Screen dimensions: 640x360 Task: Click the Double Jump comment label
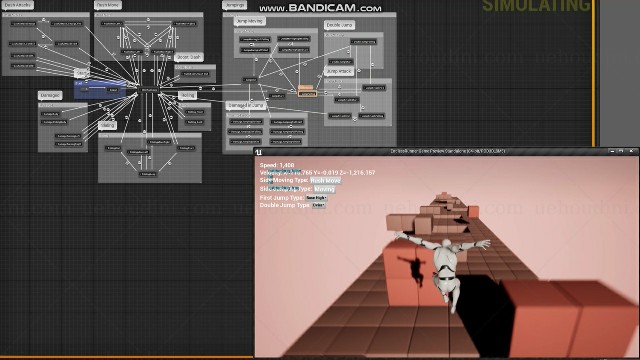pos(339,25)
